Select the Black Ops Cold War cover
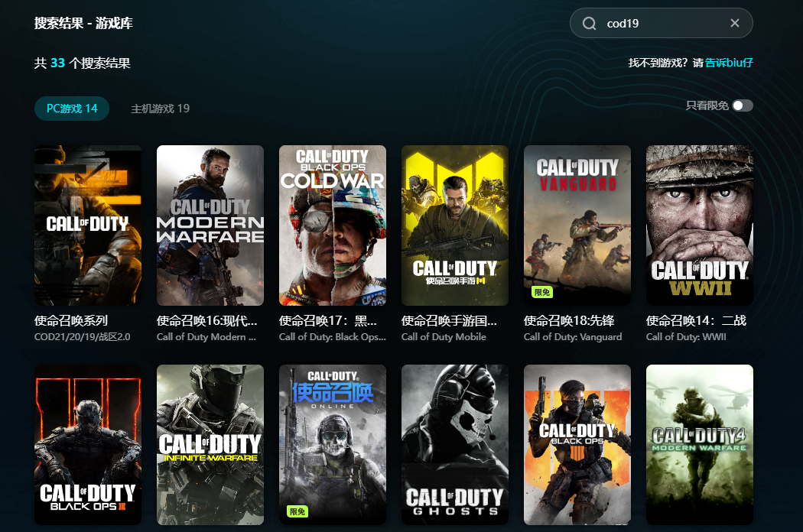Screen dimensions: 803x532 (333, 225)
